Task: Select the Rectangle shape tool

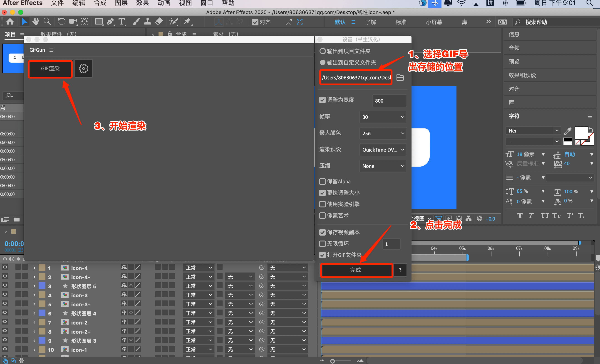Action: 99,22
